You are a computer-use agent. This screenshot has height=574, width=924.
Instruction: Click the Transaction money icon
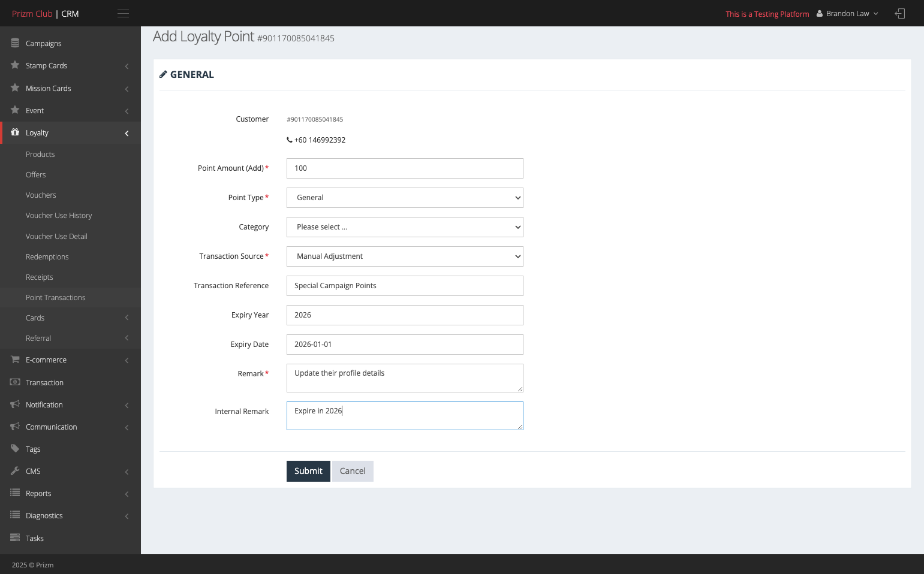(x=15, y=382)
